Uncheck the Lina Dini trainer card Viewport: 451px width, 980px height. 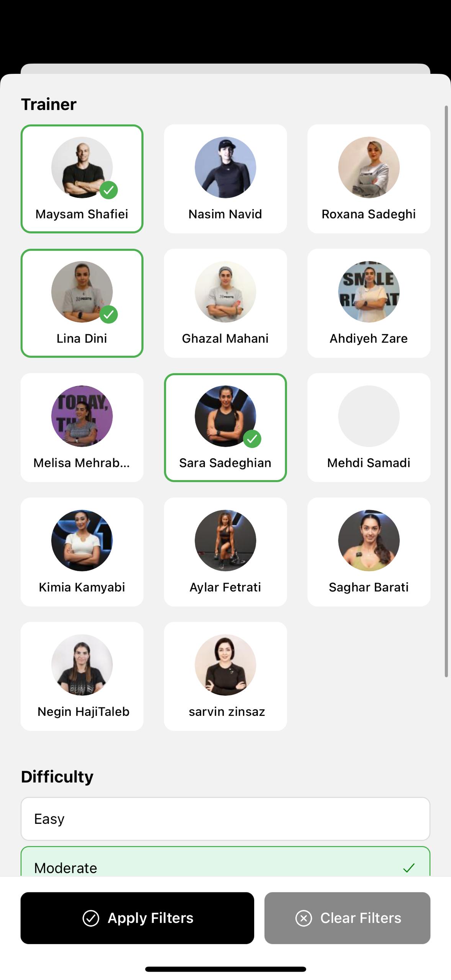(82, 303)
